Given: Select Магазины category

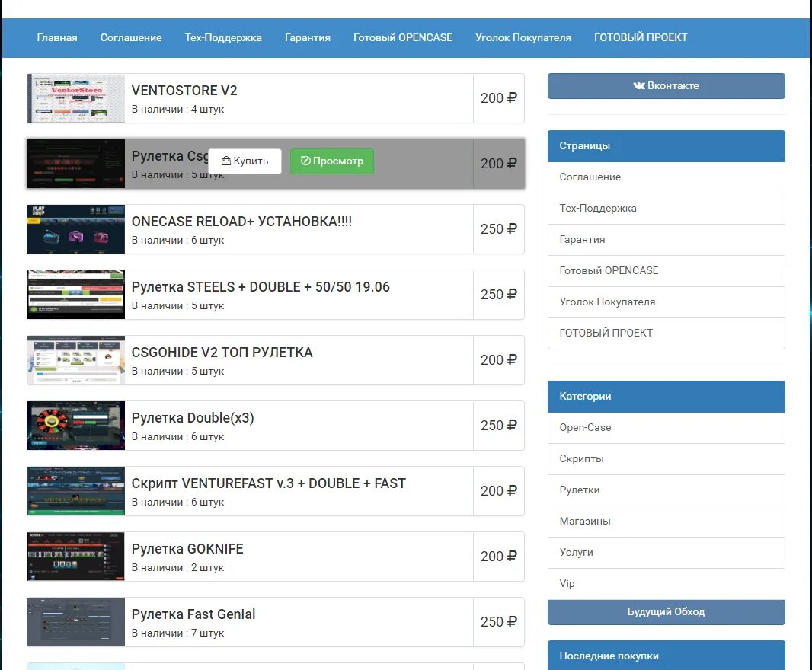Looking at the screenshot, I should click(x=666, y=522).
